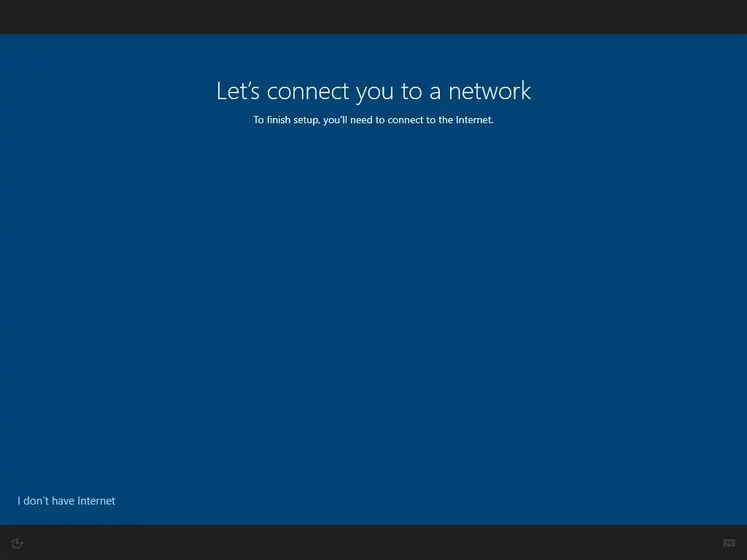Screen dimensions: 747x560
Task: Click the "Let's connect you to a network" heading
Action: [373, 91]
